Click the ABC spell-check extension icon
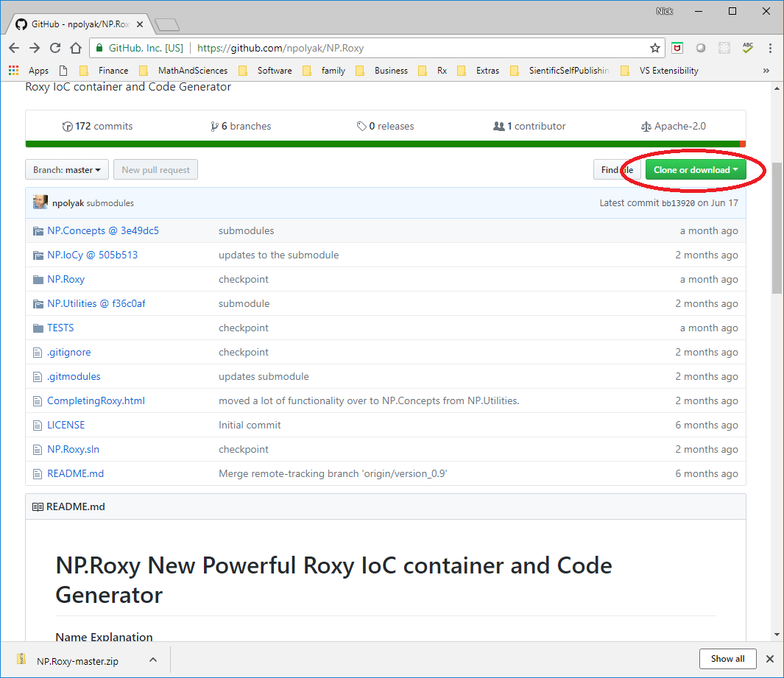 point(747,48)
